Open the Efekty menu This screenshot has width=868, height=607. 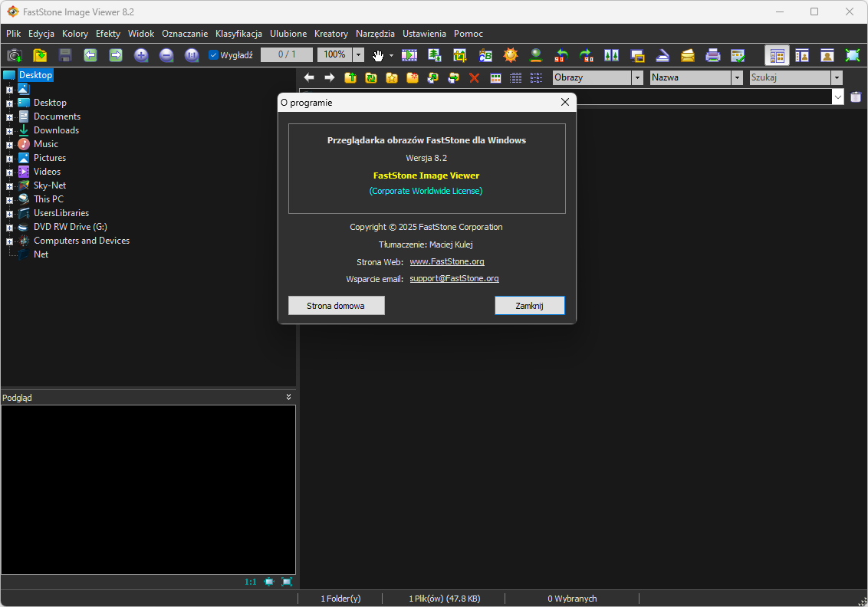[108, 34]
